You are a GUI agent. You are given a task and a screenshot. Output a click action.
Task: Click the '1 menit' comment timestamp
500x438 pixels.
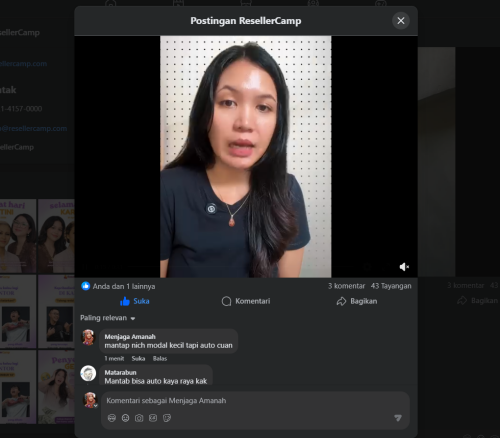[x=114, y=359]
